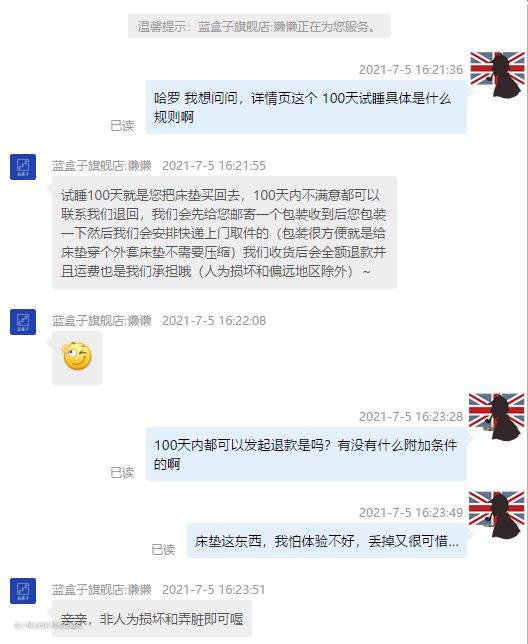528x644 pixels.
Task: Click the 已读 status beside the first user message
Action: 122,125
